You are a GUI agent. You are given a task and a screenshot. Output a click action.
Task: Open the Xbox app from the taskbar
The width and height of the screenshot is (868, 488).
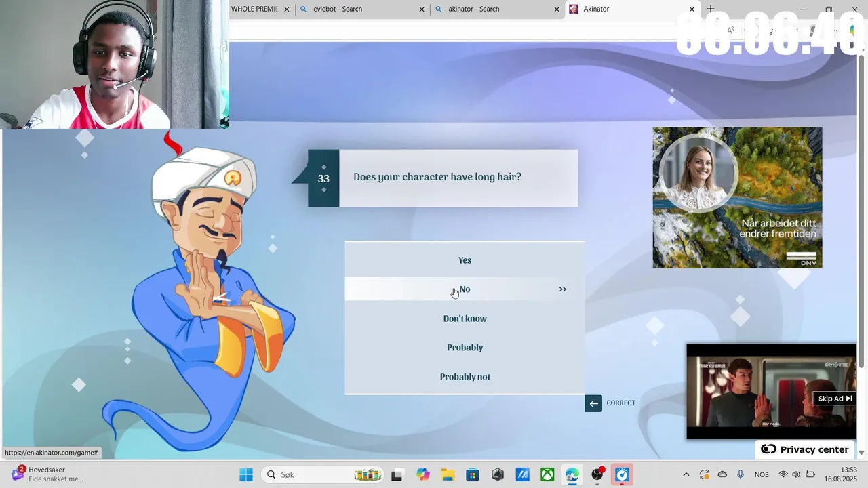pos(547,474)
